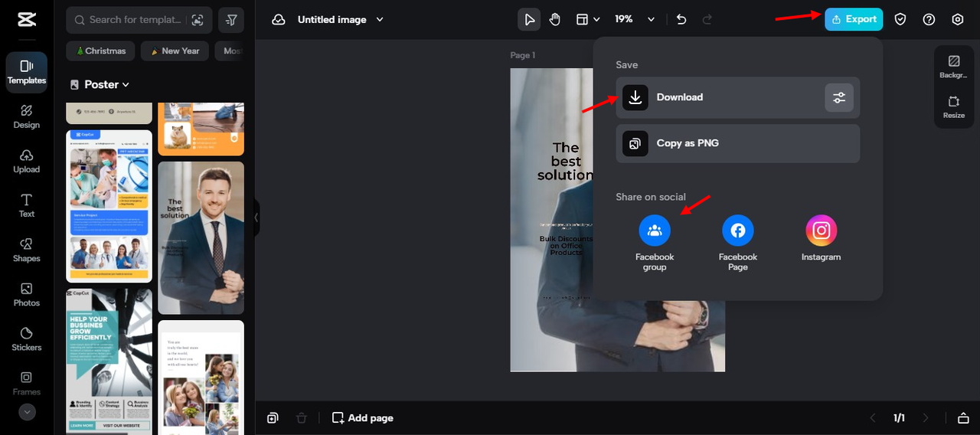Screen dimensions: 980x435
Task: Click the delete page trash icon
Action: (x=302, y=417)
